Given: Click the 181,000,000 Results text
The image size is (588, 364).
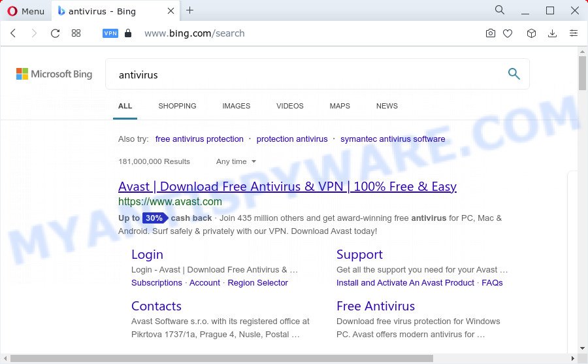Looking at the screenshot, I should point(154,161).
